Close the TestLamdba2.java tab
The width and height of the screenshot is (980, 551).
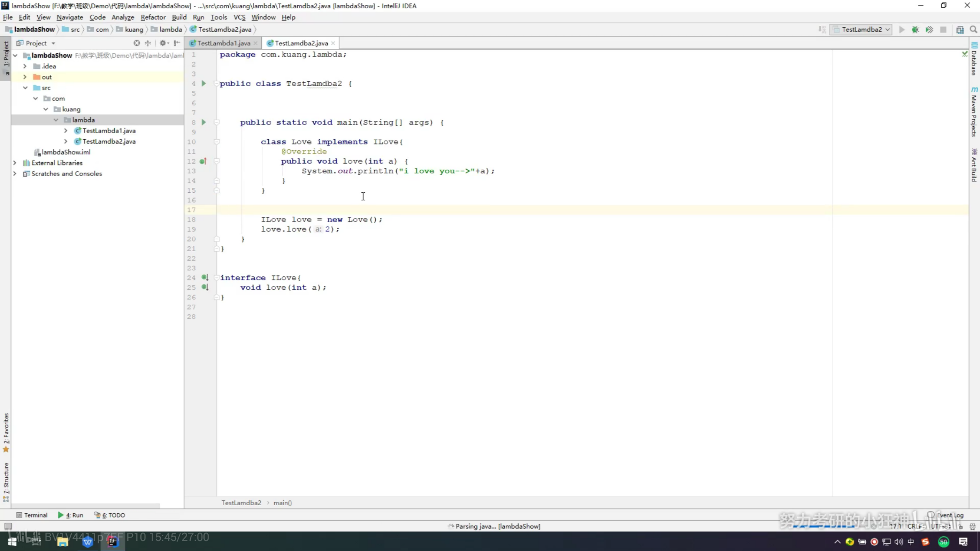point(333,43)
